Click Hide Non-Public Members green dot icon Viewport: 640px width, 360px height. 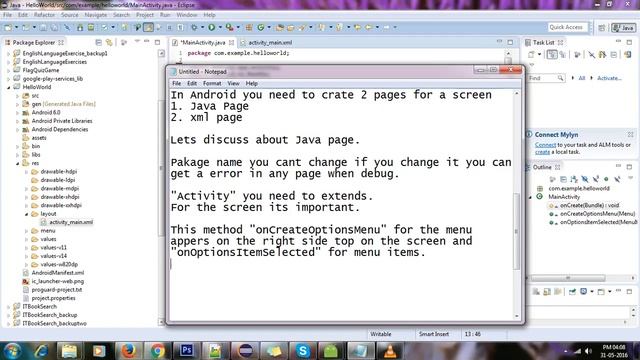(x=606, y=179)
